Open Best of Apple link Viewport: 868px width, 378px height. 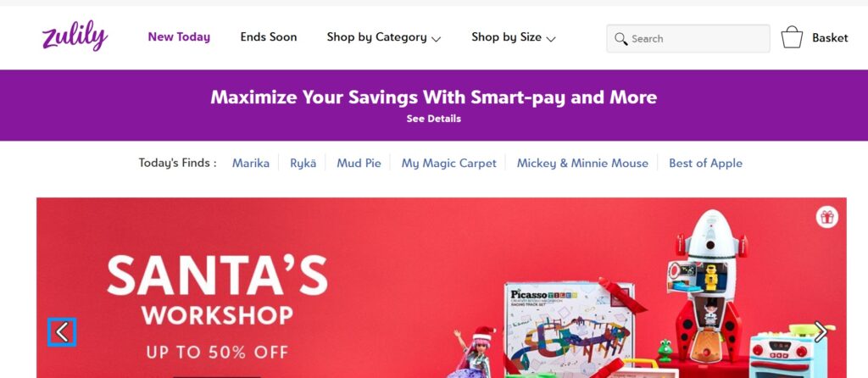coord(706,164)
